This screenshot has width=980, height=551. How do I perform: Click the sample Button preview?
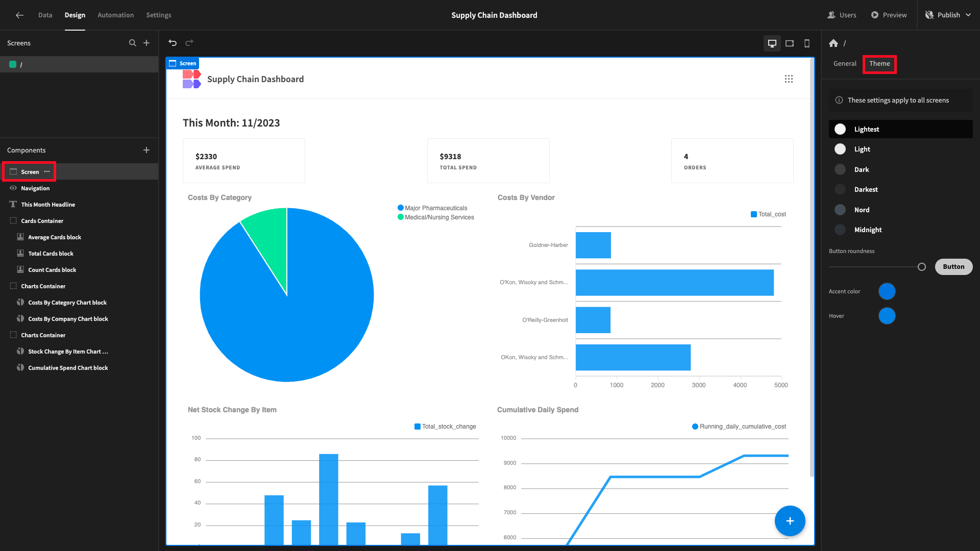pyautogui.click(x=953, y=267)
